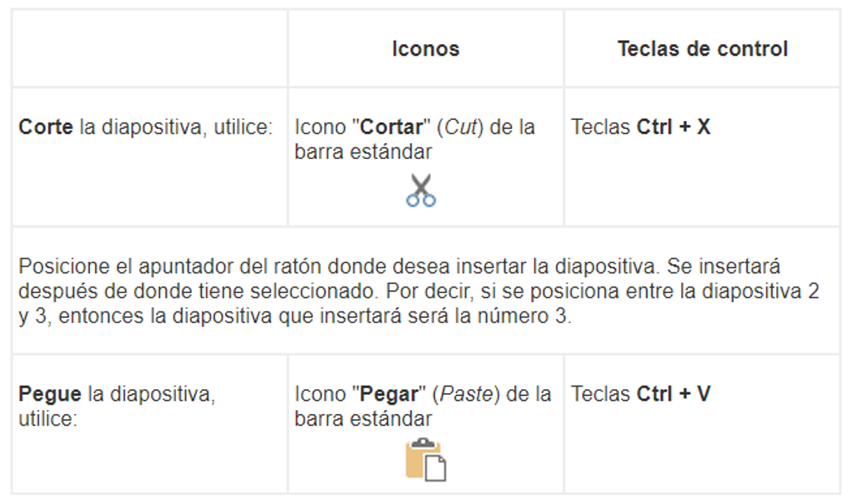Click the text 'la diapositiva, utilice:' after Corte

[x=176, y=127]
